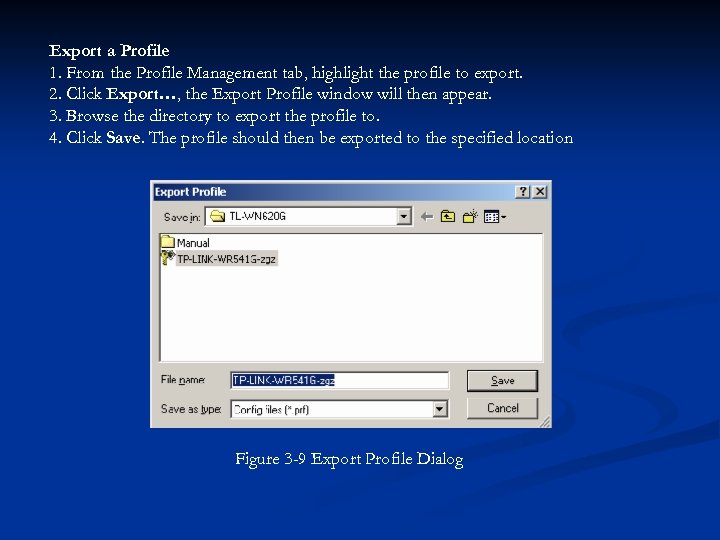Image resolution: width=720 pixels, height=540 pixels.
Task: Click the Manual folder icon
Action: point(168,242)
